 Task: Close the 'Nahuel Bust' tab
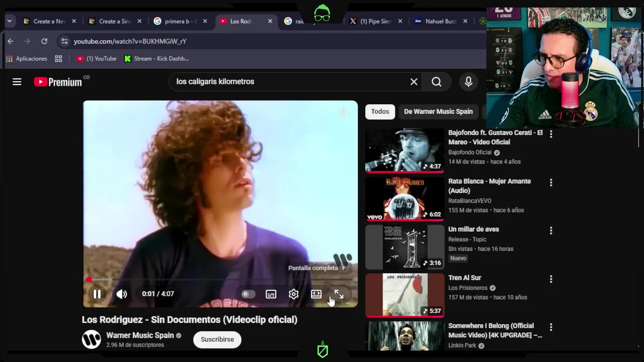[x=465, y=21]
